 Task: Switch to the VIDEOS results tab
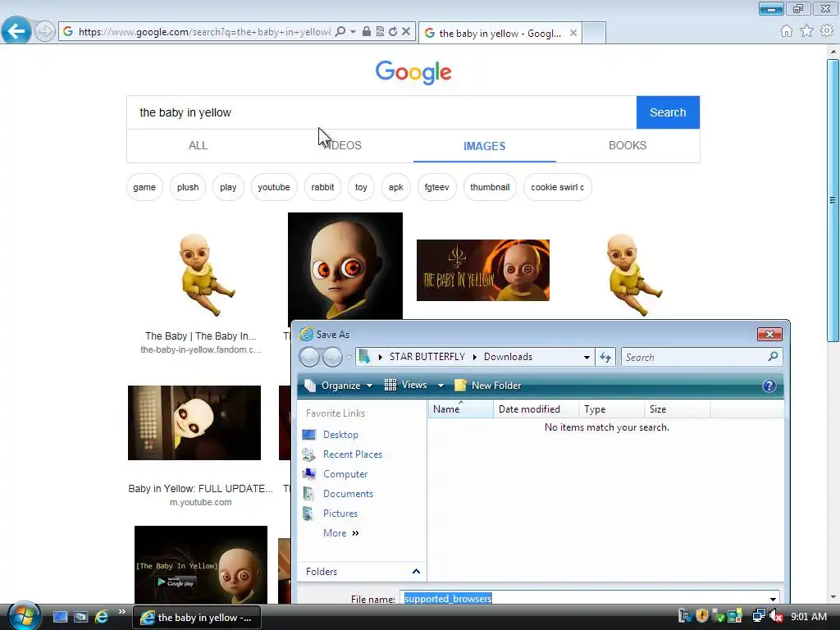pos(342,146)
